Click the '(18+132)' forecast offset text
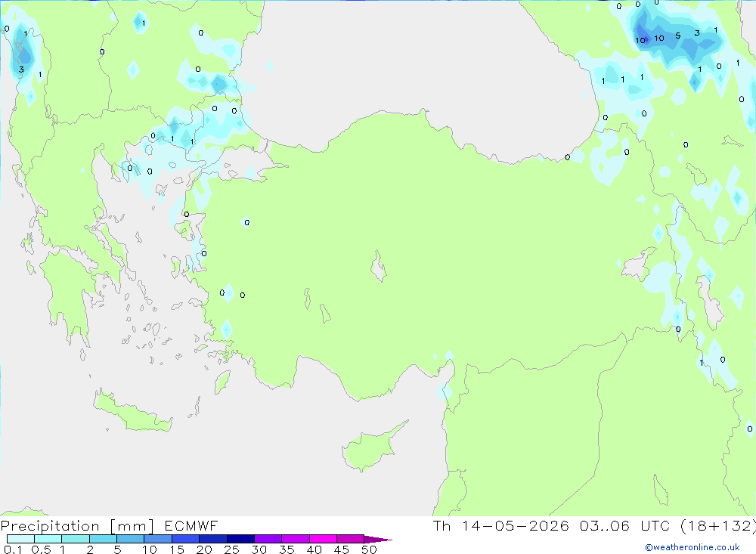The image size is (756, 554). (718, 526)
